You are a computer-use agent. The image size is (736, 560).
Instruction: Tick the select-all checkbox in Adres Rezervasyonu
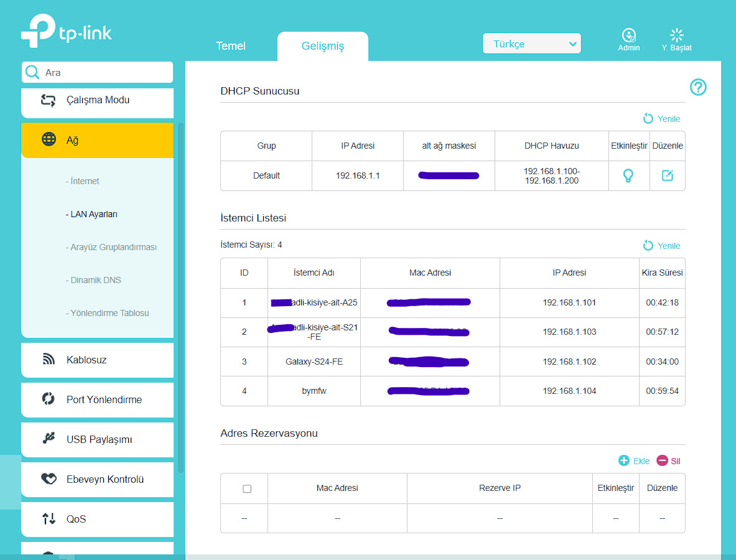coord(247,488)
